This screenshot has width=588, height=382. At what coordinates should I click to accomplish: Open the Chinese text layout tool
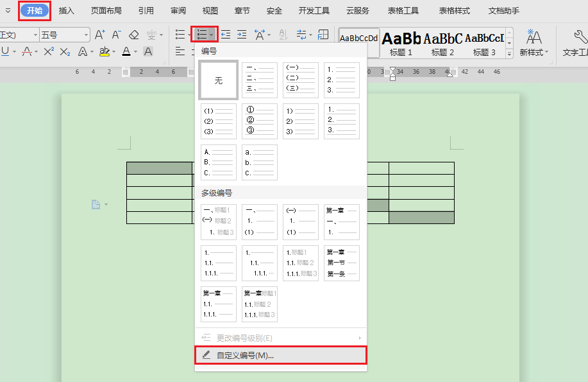[260, 35]
